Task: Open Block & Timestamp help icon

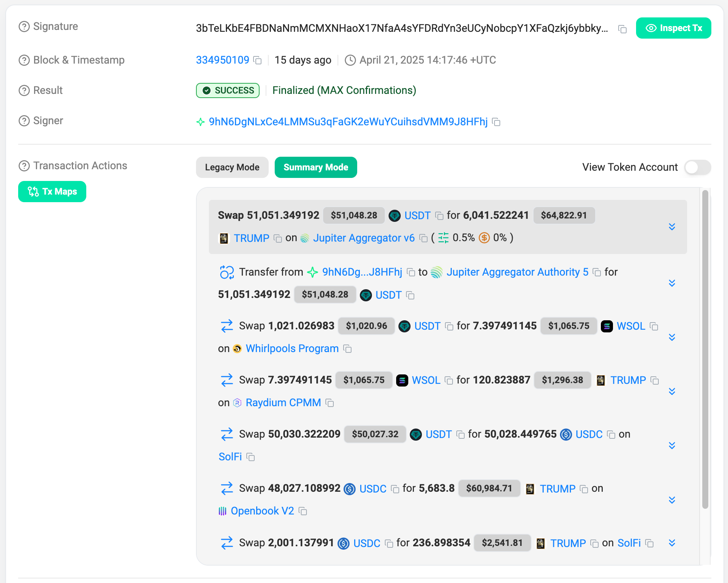Action: coord(24,60)
